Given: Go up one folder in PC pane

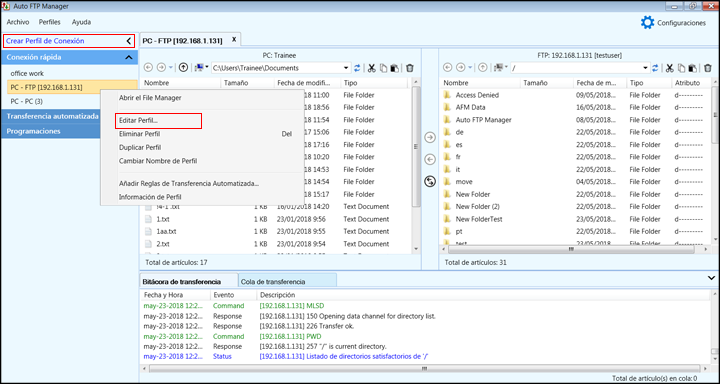Looking at the screenshot, I should coord(183,68).
